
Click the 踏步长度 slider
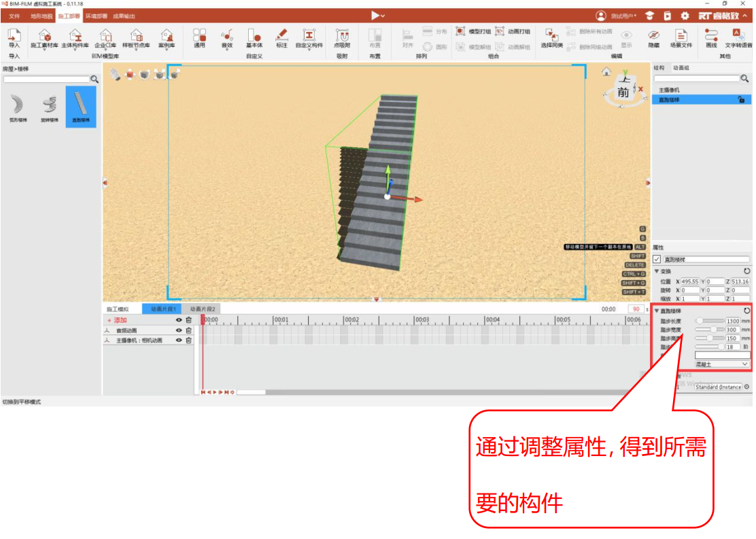[709, 321]
